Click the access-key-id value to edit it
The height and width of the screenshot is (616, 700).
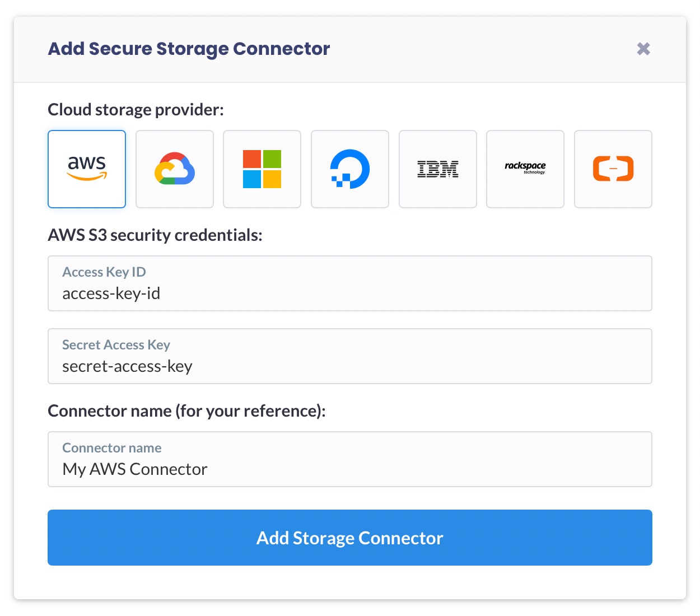tap(111, 293)
